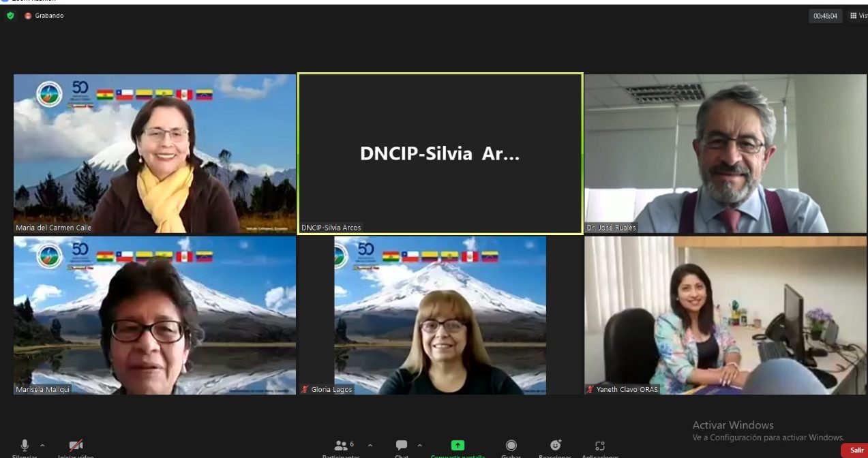Viewport: 868px width, 458px height.
Task: Expand the arrow next to Participantes
Action: (x=370, y=445)
